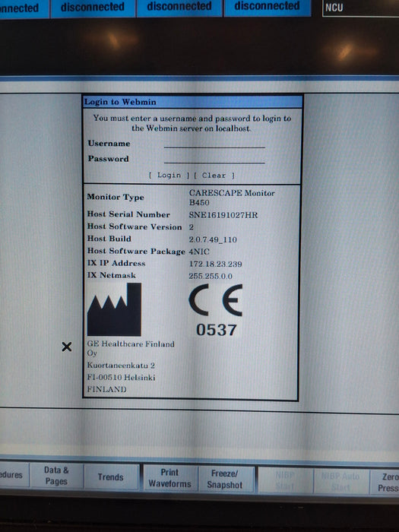This screenshot has height=532, width=399.
Task: Select Freeze/Snapshot button
Action: (x=225, y=479)
